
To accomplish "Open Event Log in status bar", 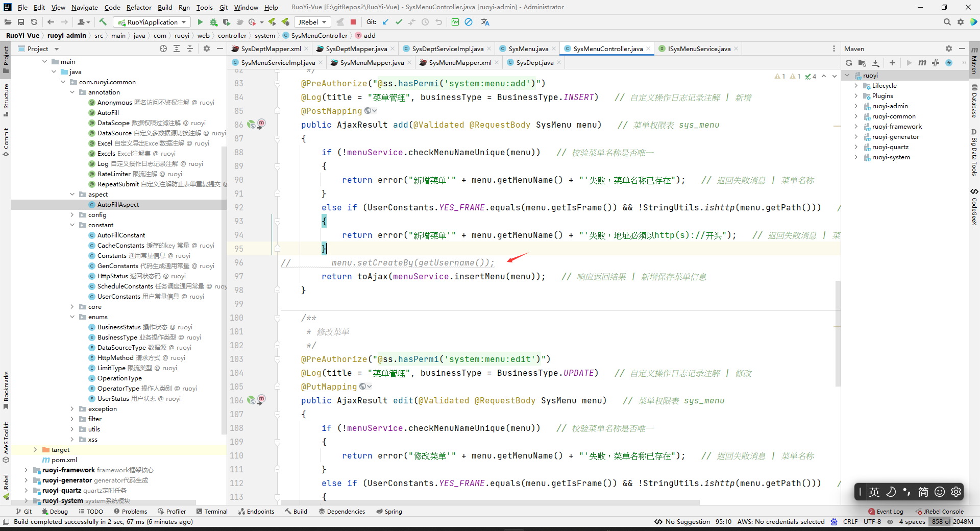I will point(886,511).
